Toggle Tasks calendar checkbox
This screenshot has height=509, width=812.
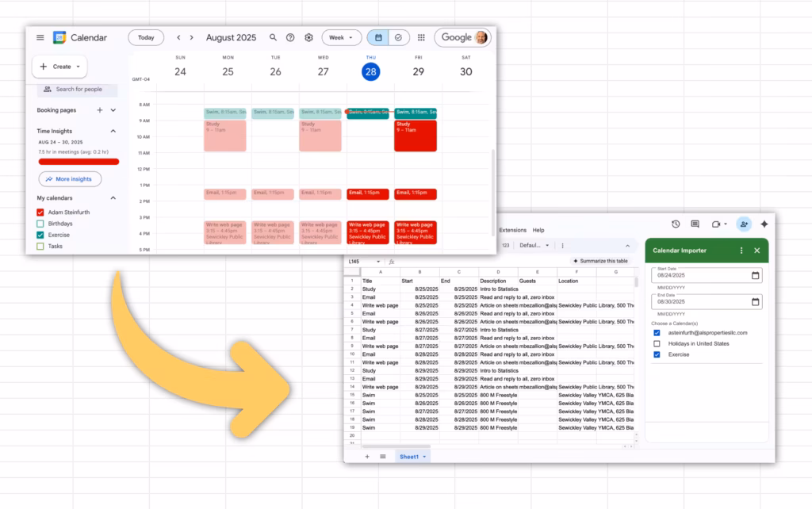pyautogui.click(x=40, y=246)
